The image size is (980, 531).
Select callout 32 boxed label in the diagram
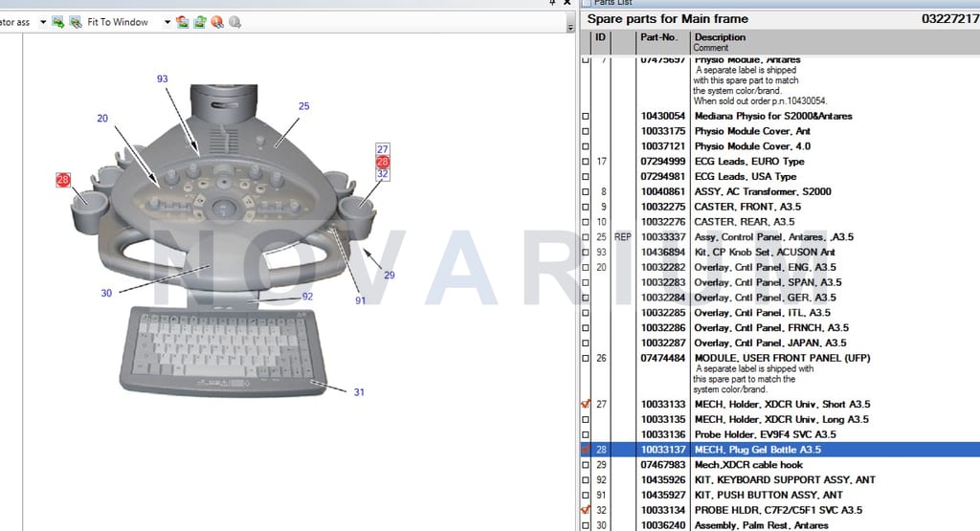pos(383,174)
